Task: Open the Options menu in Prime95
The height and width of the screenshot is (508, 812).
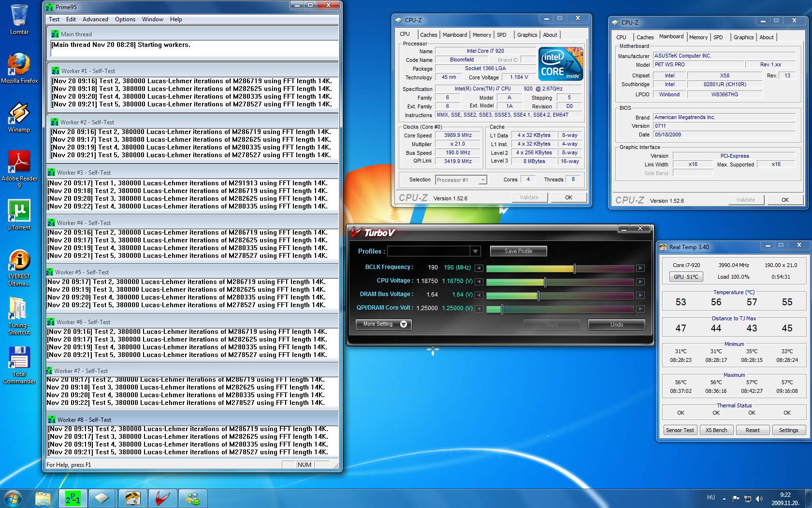Action: click(x=125, y=19)
